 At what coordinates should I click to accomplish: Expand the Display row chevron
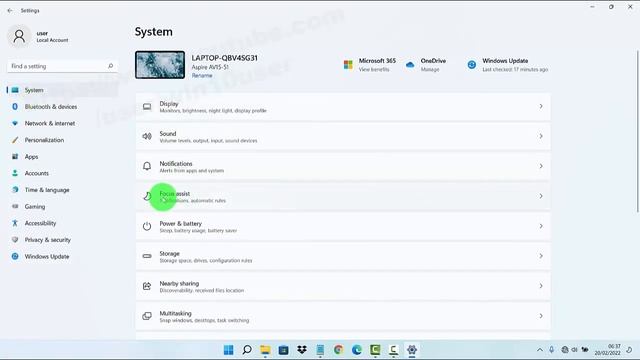tap(541, 107)
